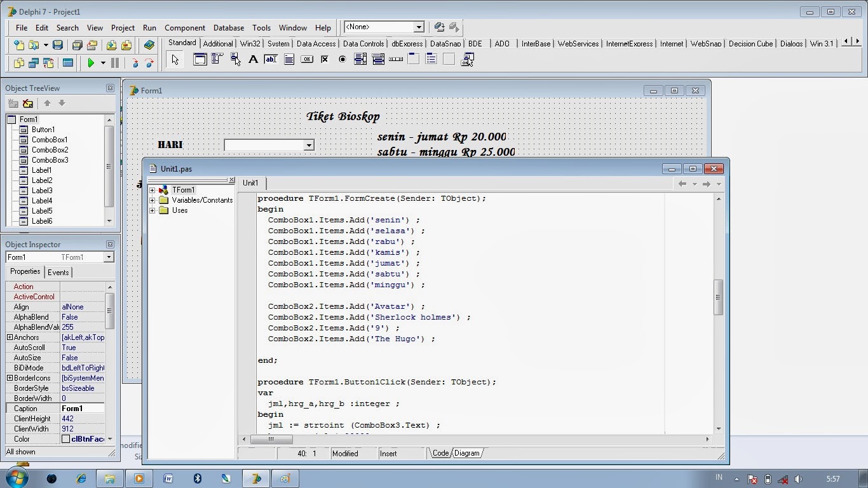Select the Frames palette component
The height and width of the screenshot is (488, 868).
tap(200, 60)
